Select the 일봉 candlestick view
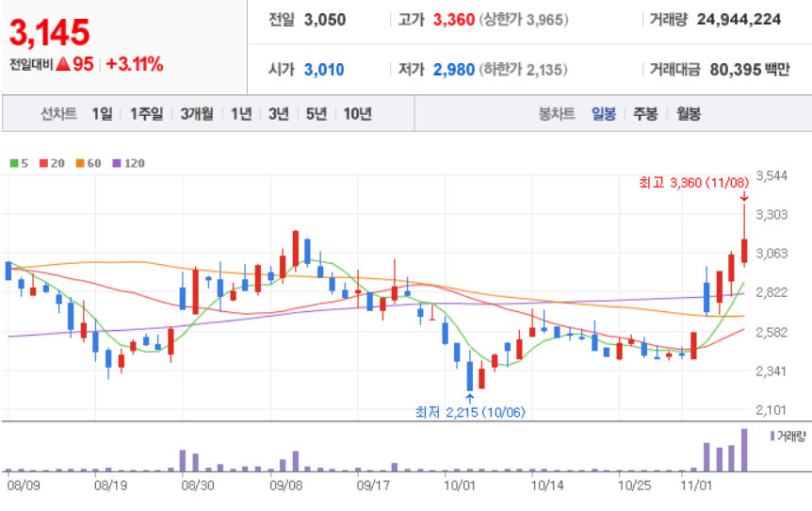The height and width of the screenshot is (511, 812). tap(604, 113)
